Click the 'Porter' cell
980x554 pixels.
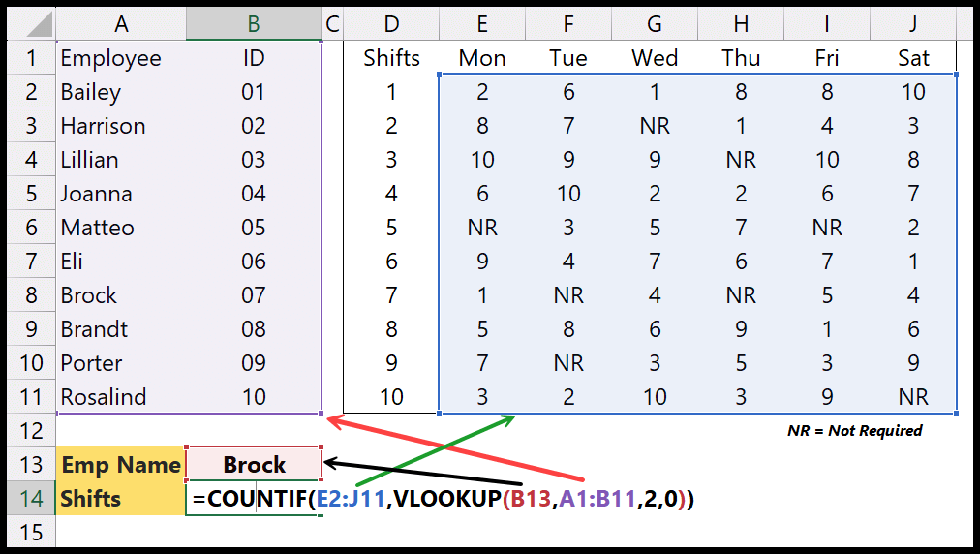[121, 363]
